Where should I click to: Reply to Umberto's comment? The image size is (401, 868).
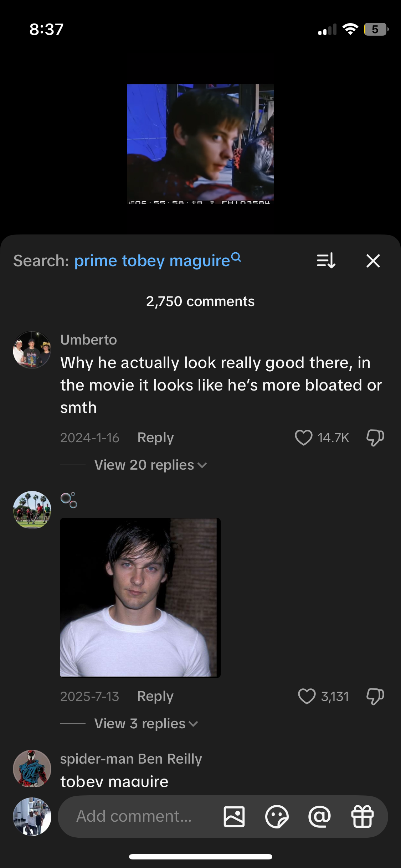click(x=155, y=438)
